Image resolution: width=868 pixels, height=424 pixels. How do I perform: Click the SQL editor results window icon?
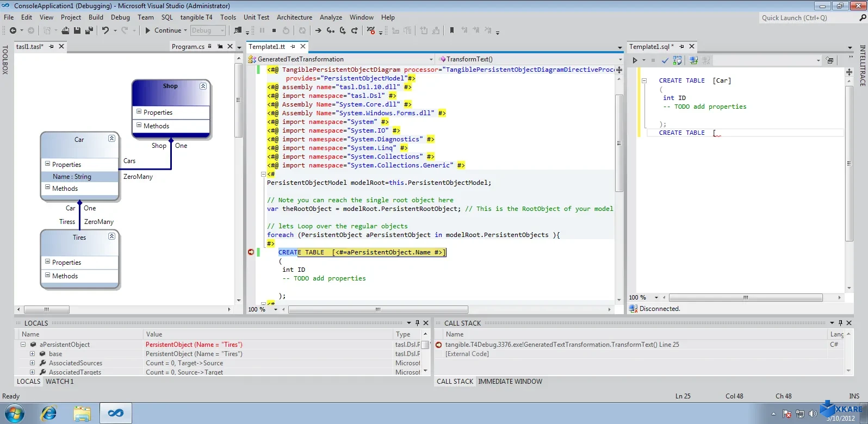click(829, 60)
